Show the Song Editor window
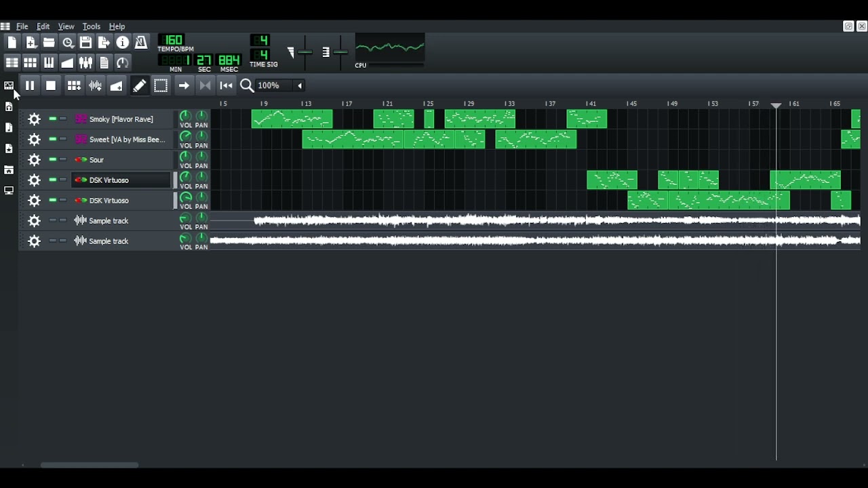 click(x=12, y=62)
